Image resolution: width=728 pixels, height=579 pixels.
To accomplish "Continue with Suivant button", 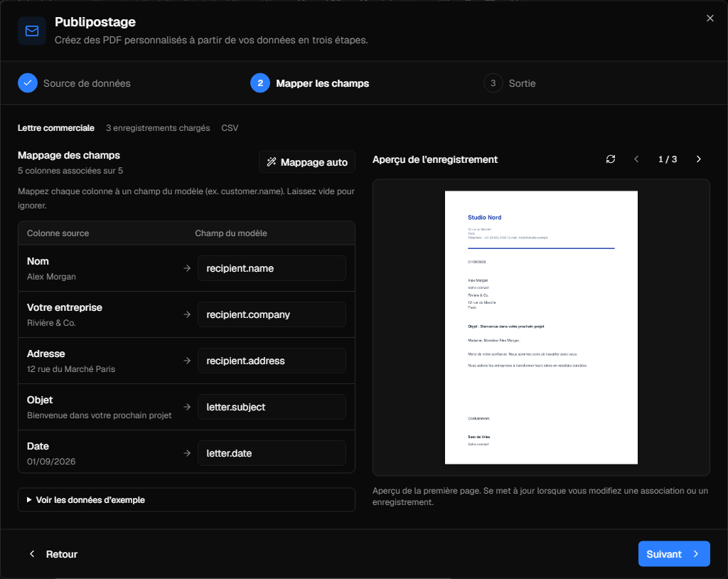I will (x=674, y=554).
